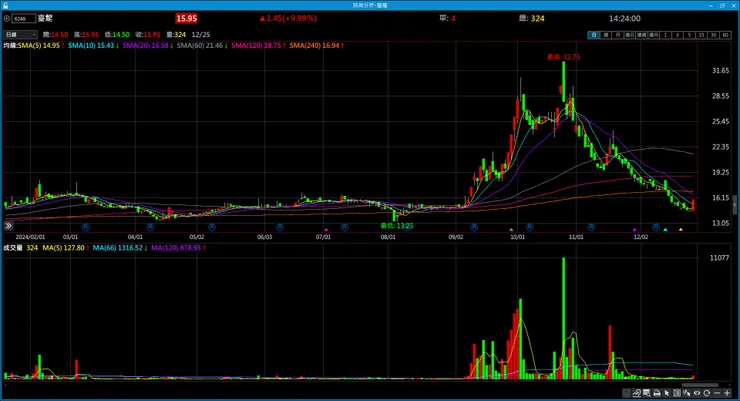Zoom in with the plus icon
Screen dimensions: 740x401
(727, 393)
